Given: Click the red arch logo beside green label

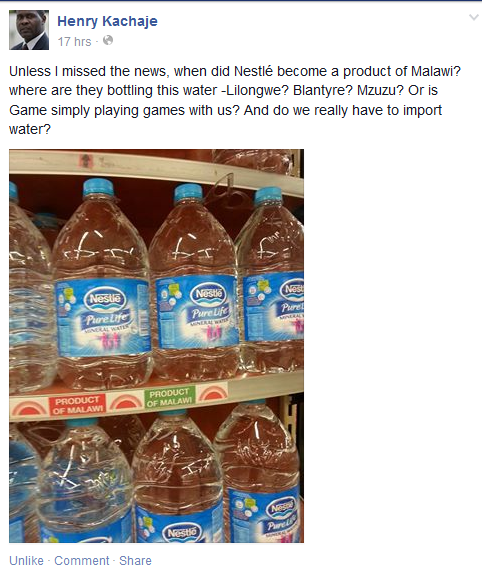Looking at the screenshot, I should 213,393.
